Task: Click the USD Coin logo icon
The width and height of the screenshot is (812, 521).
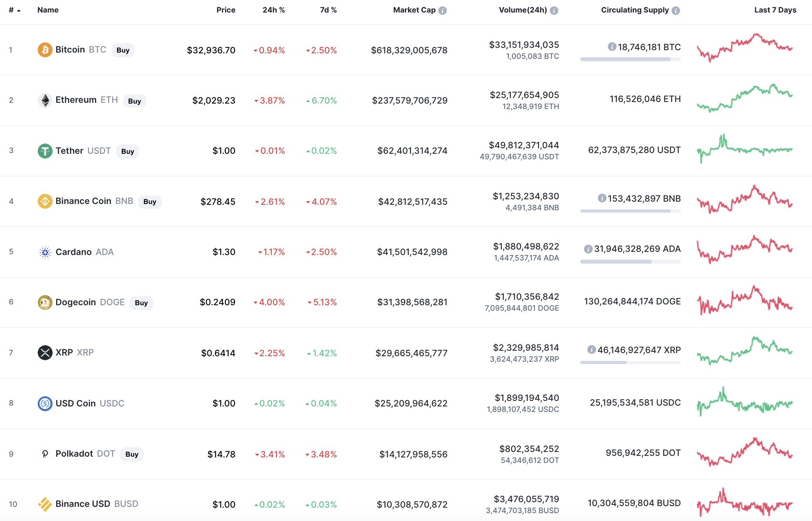Action: coord(45,403)
